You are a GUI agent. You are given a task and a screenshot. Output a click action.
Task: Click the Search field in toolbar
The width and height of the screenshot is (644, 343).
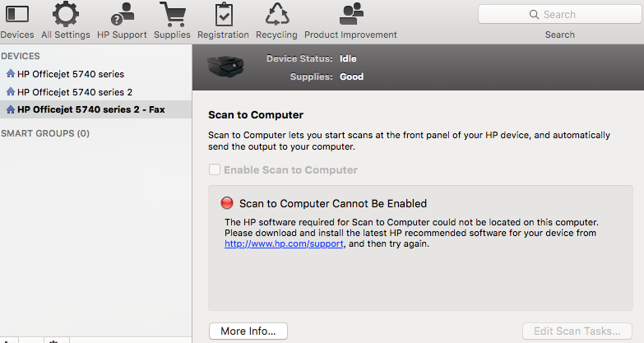559,14
